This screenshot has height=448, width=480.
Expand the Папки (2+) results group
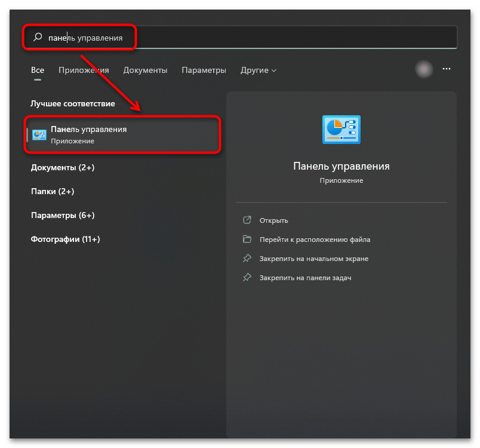[x=53, y=192]
